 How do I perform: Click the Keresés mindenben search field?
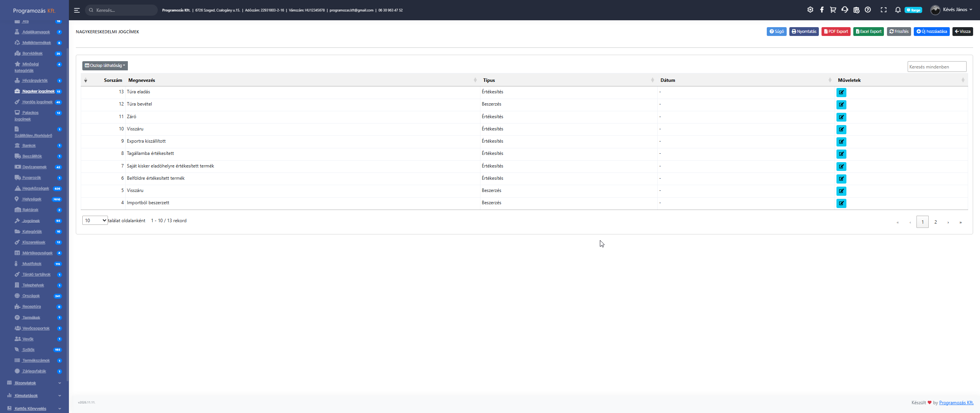(936, 67)
